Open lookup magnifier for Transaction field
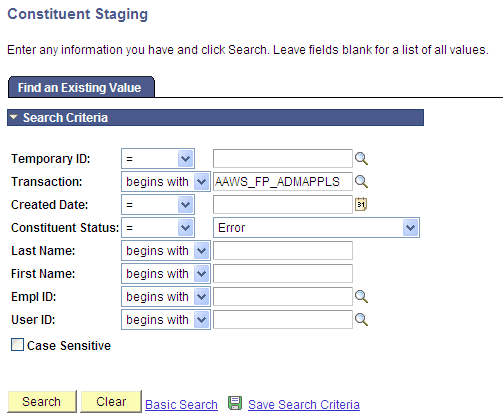Viewport: 503px width, 417px height. click(x=361, y=182)
